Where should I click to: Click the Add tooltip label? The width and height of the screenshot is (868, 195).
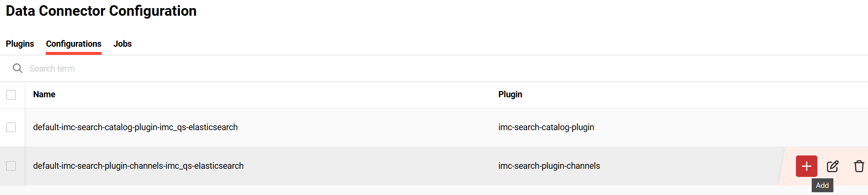click(x=822, y=185)
